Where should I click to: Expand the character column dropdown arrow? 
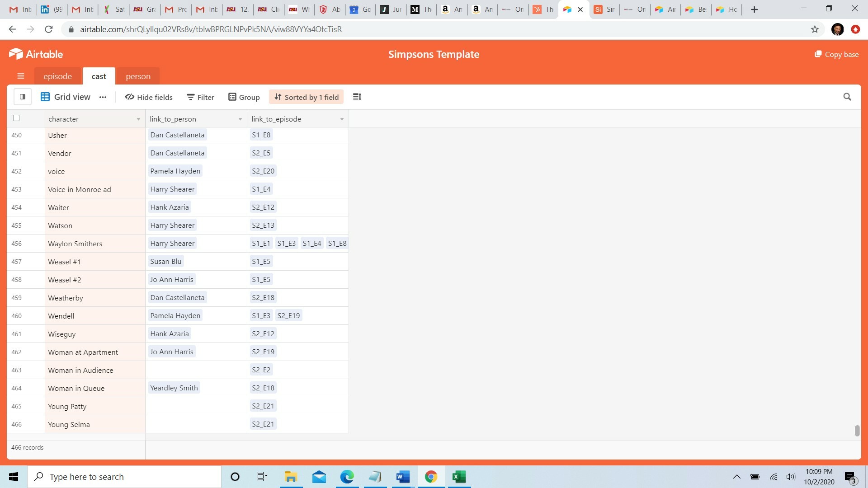(x=138, y=119)
